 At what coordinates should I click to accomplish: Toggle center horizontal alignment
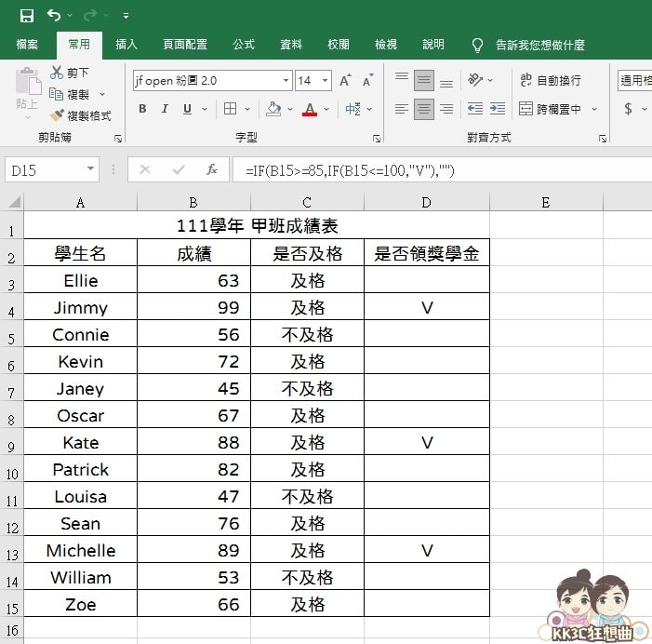point(424,109)
